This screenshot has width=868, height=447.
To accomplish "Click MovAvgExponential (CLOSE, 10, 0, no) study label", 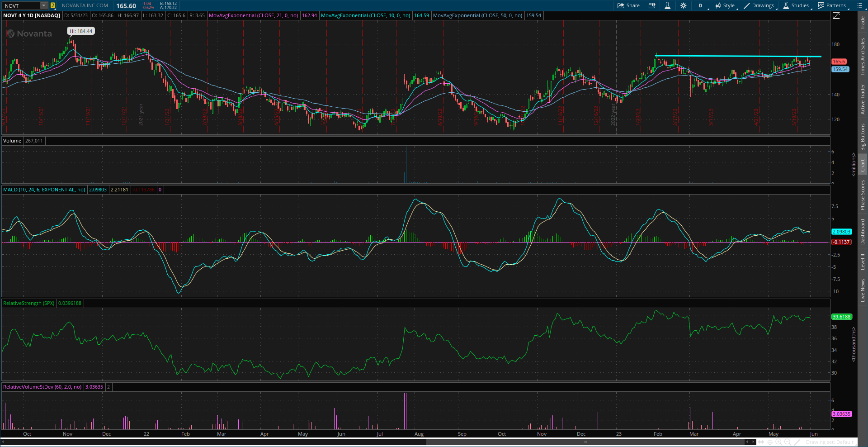I will 365,15.
